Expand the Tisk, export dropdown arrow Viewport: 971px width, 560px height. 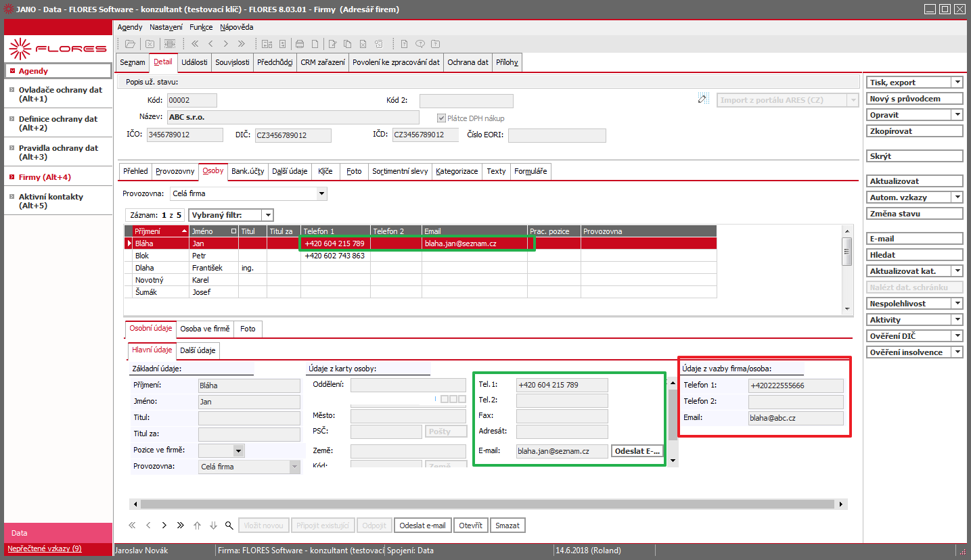pos(957,82)
